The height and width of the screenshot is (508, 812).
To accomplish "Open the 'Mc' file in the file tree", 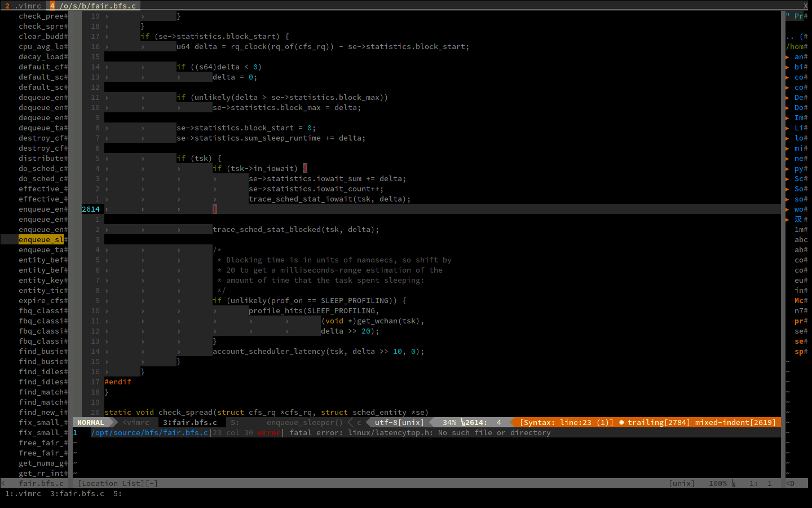I will point(799,301).
